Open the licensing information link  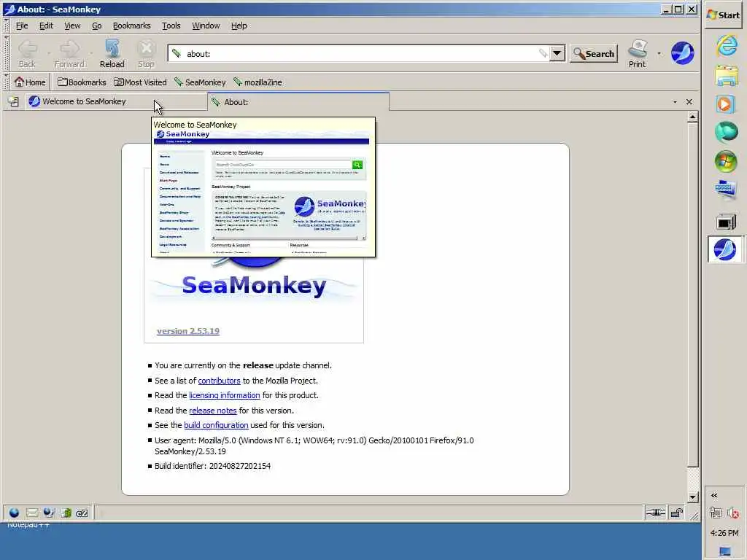(225, 395)
